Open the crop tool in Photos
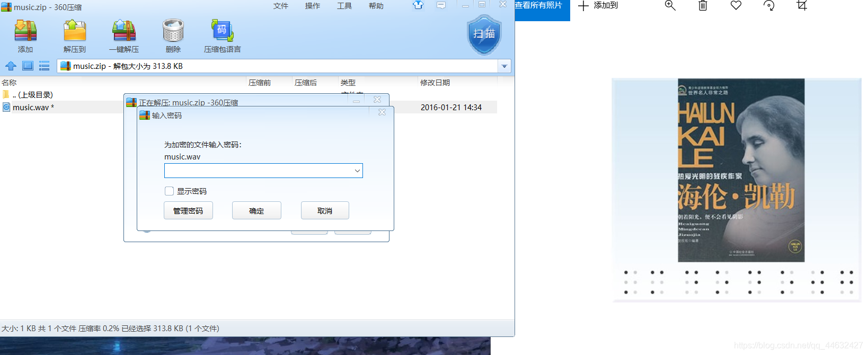Viewport: 868px width, 355px height. (802, 5)
